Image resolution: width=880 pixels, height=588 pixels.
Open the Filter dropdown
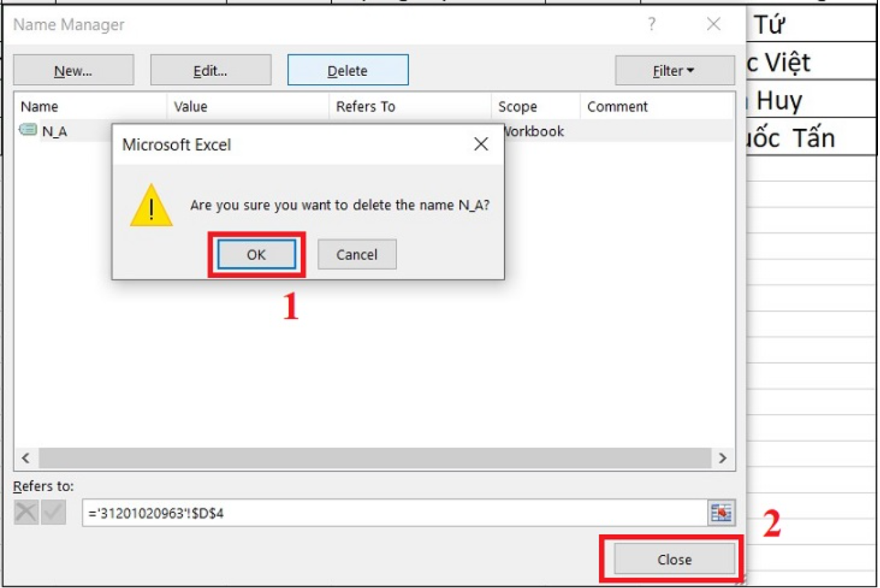click(675, 70)
